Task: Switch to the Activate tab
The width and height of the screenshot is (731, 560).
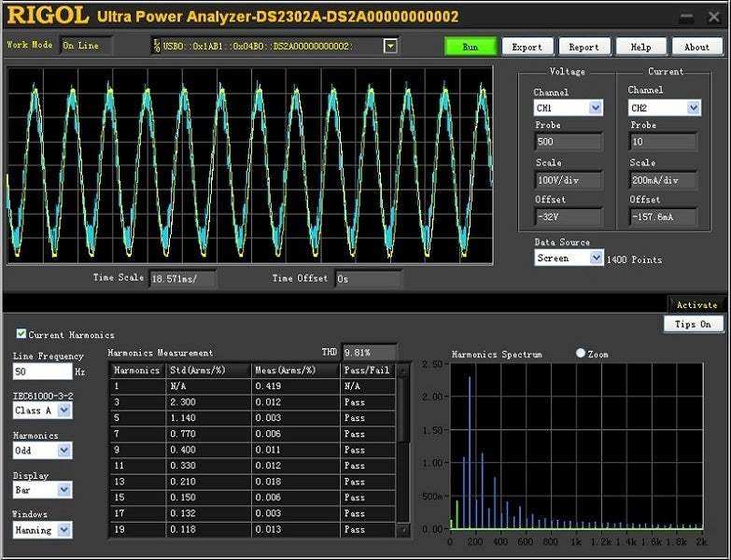Action: coord(696,304)
